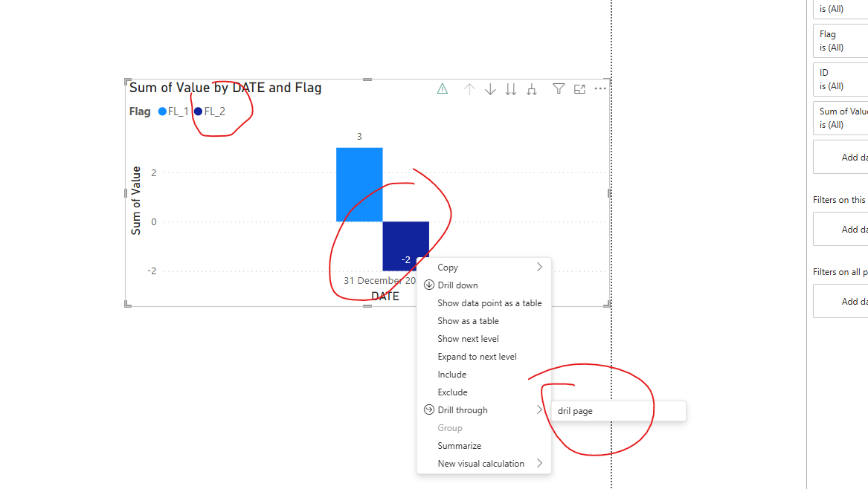Click the bottom-right resize handle of the visual
Image resolution: width=868 pixels, height=489 pixels.
607,304
